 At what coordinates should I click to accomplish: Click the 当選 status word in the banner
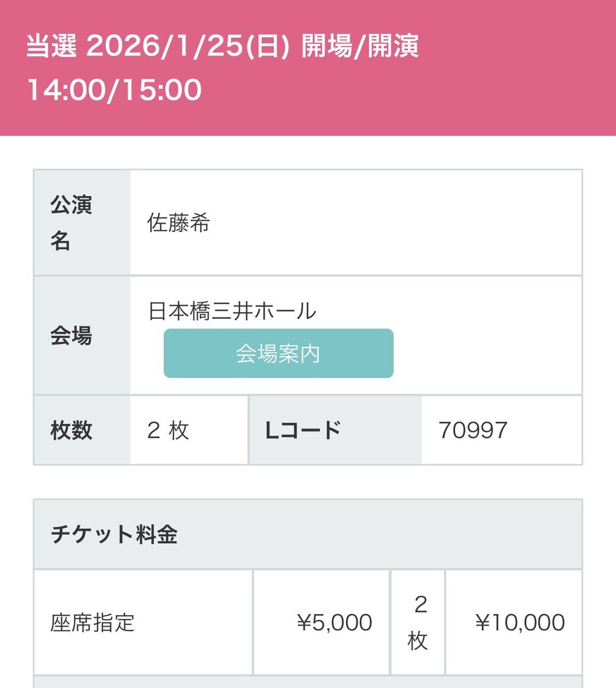[52, 46]
